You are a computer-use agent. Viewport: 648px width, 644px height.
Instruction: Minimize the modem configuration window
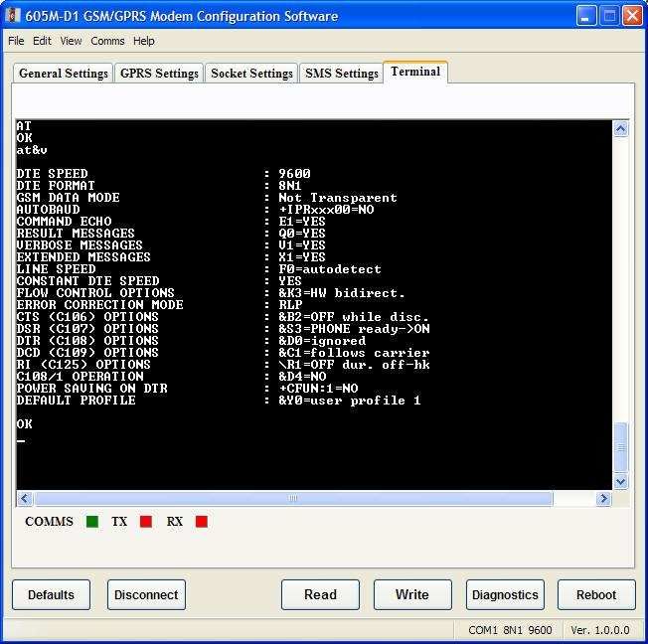pyautogui.click(x=586, y=16)
